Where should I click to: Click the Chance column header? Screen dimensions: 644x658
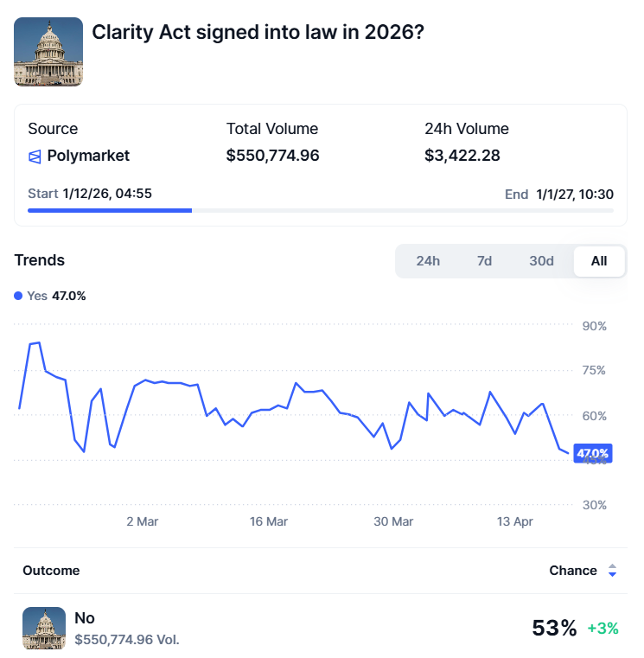click(573, 571)
